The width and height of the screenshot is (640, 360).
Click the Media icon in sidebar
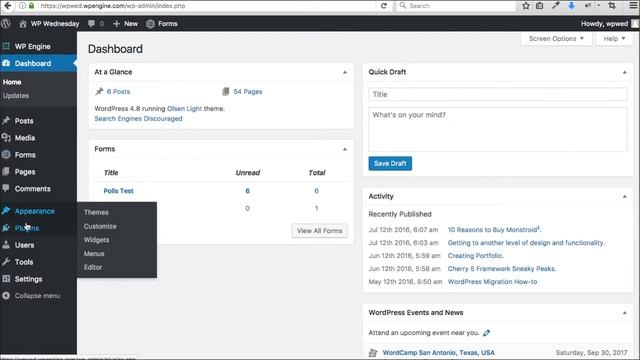(6, 138)
